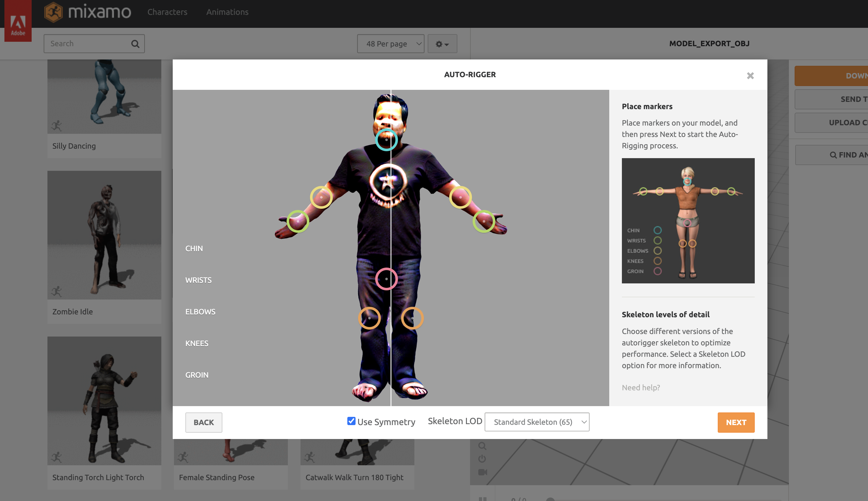The height and width of the screenshot is (501, 868).
Task: Click the power reset icon in viewport
Action: pyautogui.click(x=482, y=459)
